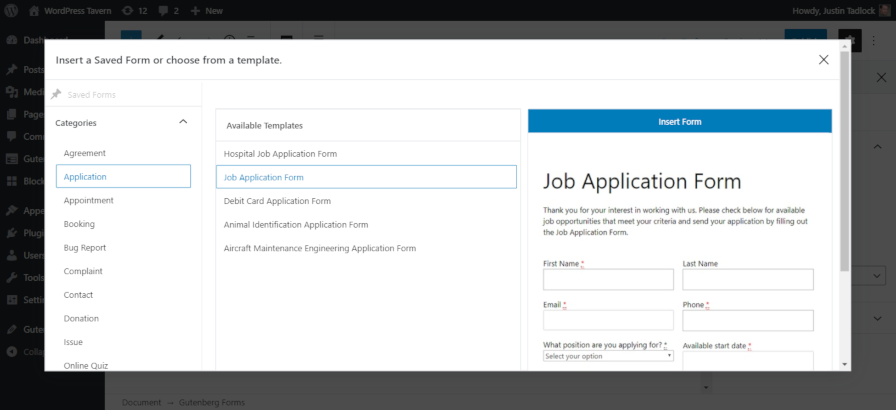Open the position applying for dropdown

pyautogui.click(x=608, y=356)
